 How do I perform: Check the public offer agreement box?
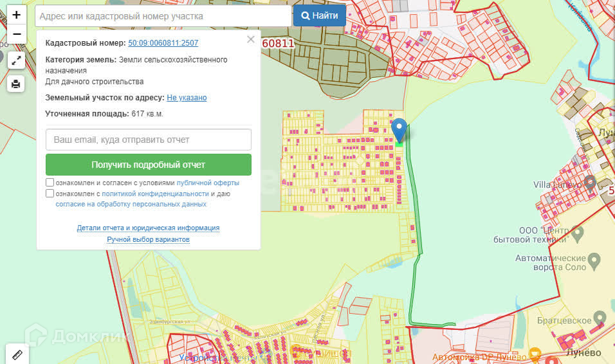pyautogui.click(x=50, y=183)
